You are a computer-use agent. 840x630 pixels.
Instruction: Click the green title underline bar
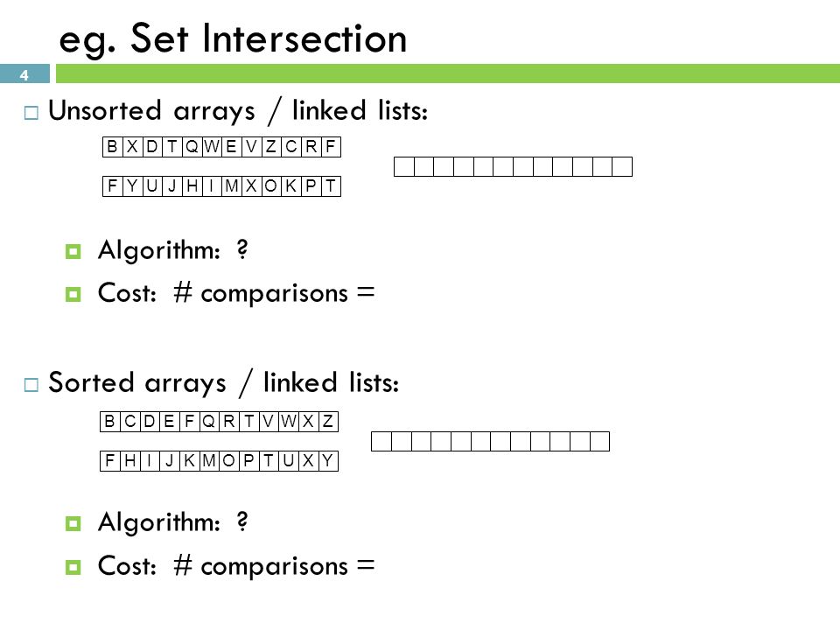click(x=448, y=73)
